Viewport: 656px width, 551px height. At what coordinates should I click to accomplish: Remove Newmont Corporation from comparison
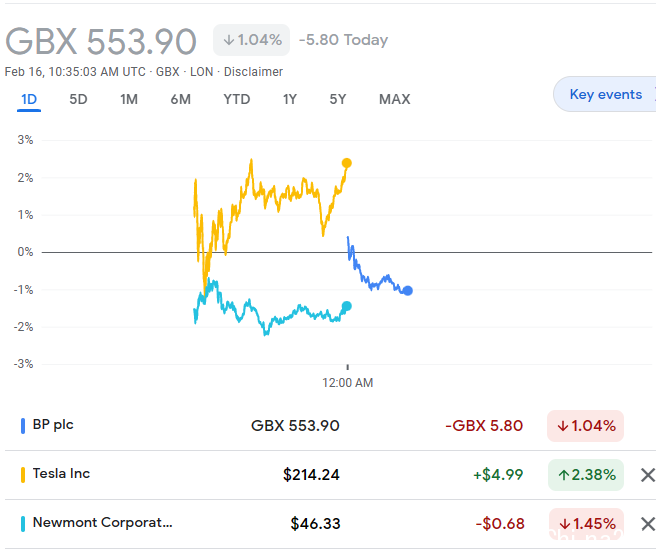pos(648,524)
